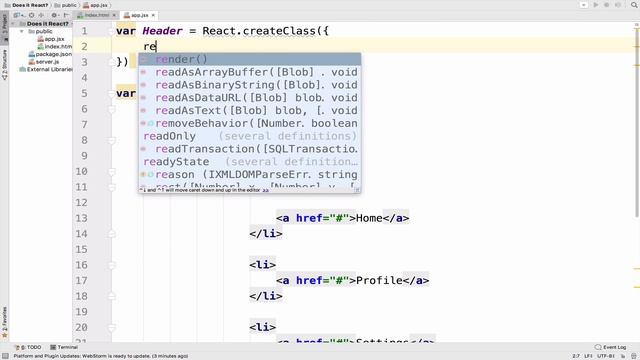Choose readOnly from completion list
Screen dimensions: 640x360
249,136
